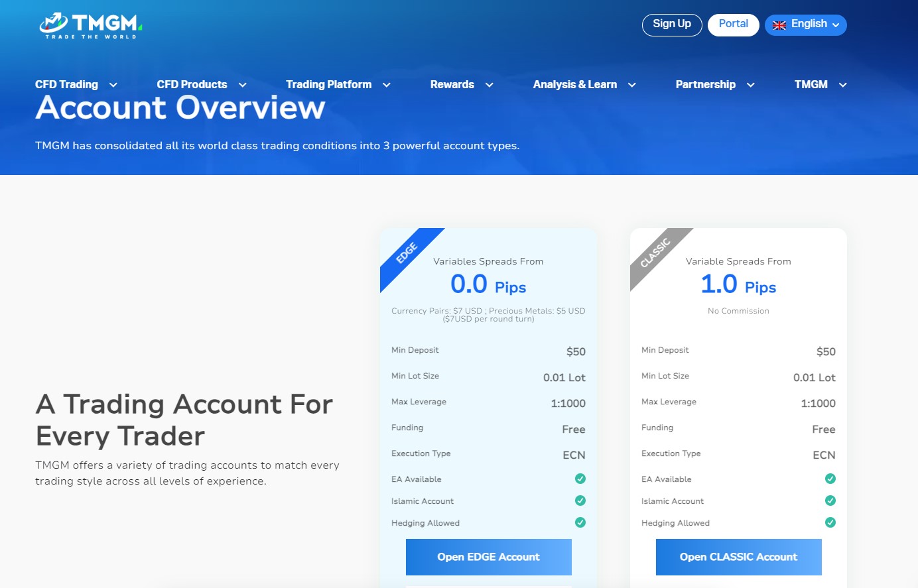Click the UK flag icon
The width and height of the screenshot is (918, 588).
tap(779, 25)
